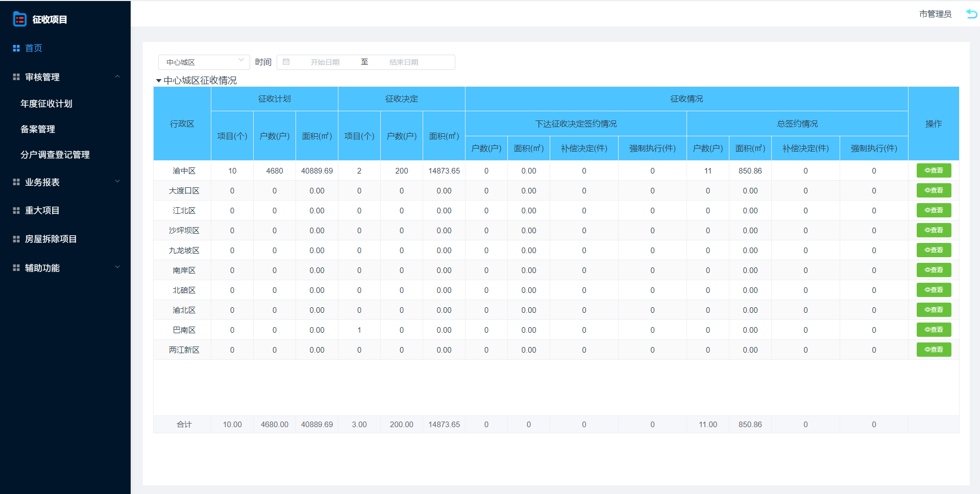Open 分户调查登记管理 menu item

click(55, 155)
